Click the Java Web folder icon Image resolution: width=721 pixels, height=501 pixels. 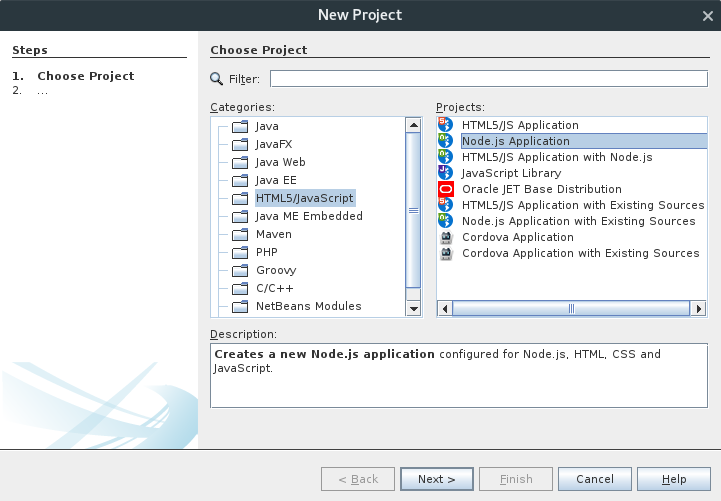240,162
